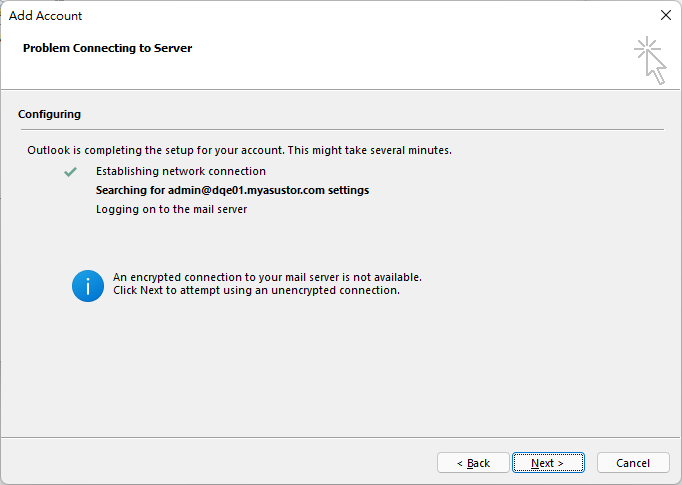The height and width of the screenshot is (485, 682).
Task: Click the empty area above the footer buttons
Action: click(341, 370)
